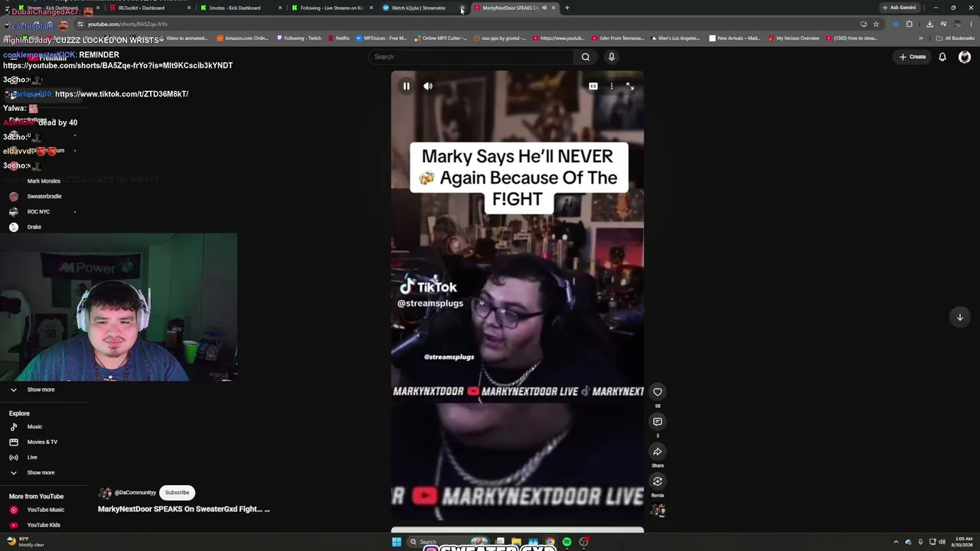
Task: Search with voice microphone icon
Action: (x=612, y=57)
